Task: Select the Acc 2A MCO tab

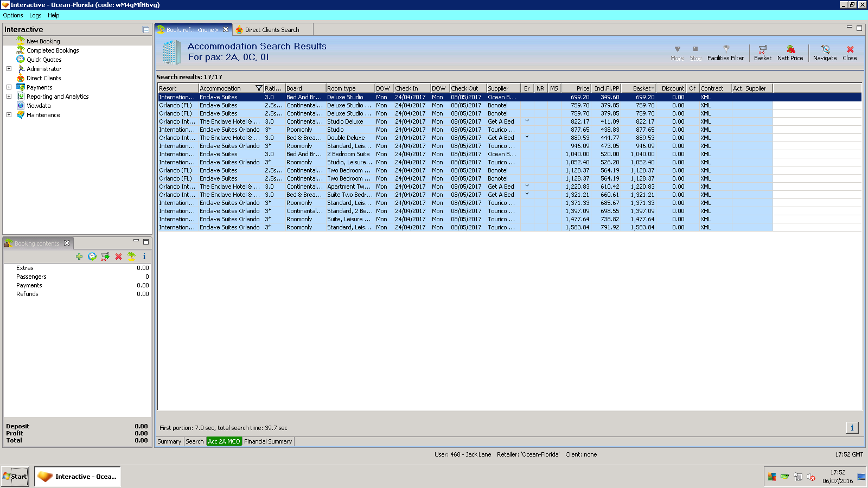Action: [x=224, y=441]
